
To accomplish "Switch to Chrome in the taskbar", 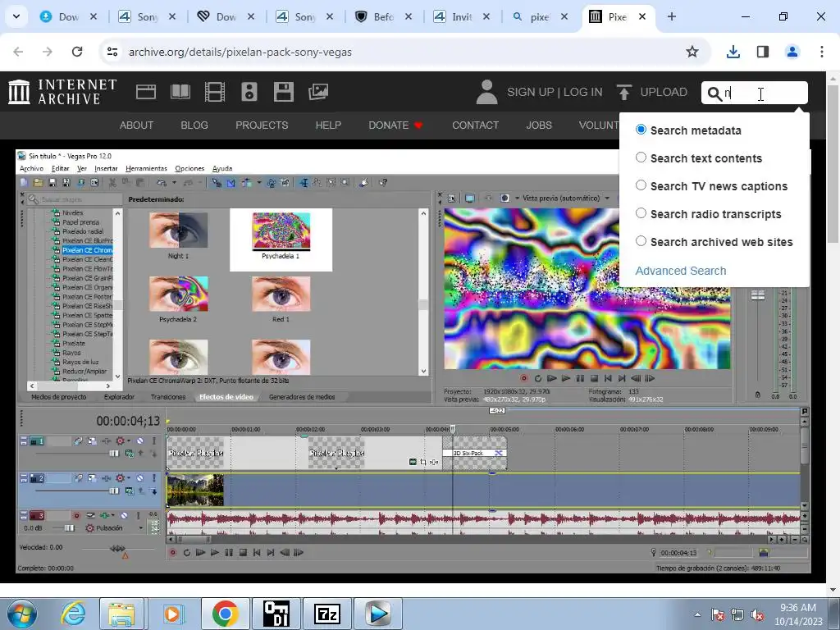I will point(225,614).
